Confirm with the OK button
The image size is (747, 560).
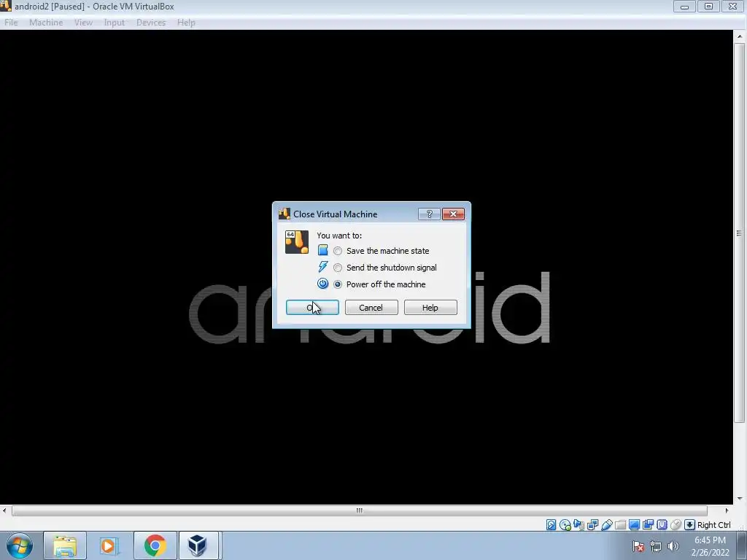coord(312,308)
